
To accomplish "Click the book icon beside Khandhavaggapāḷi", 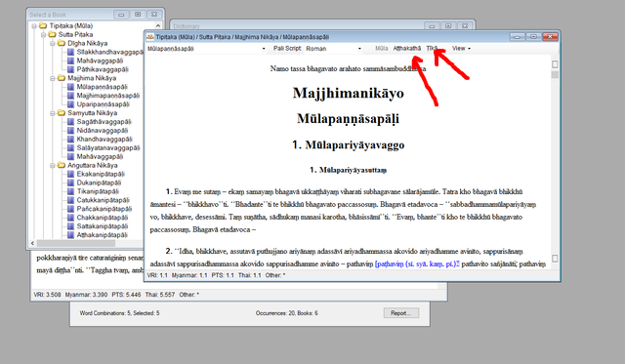I will 70,139.
